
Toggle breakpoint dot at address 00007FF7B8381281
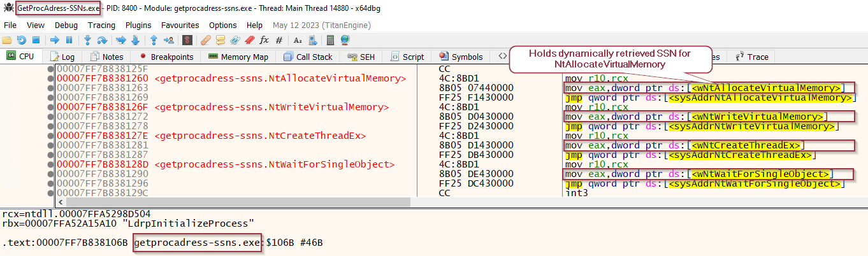pos(50,145)
